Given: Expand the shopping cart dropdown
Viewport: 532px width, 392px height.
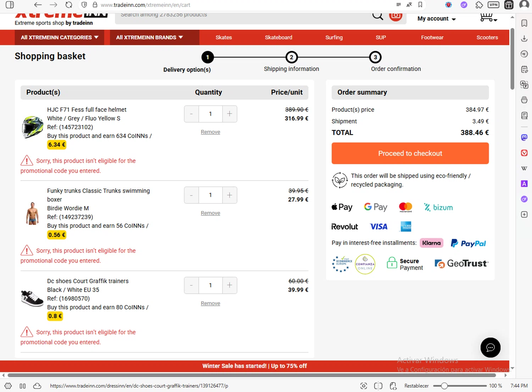Looking at the screenshot, I should pyautogui.click(x=488, y=17).
